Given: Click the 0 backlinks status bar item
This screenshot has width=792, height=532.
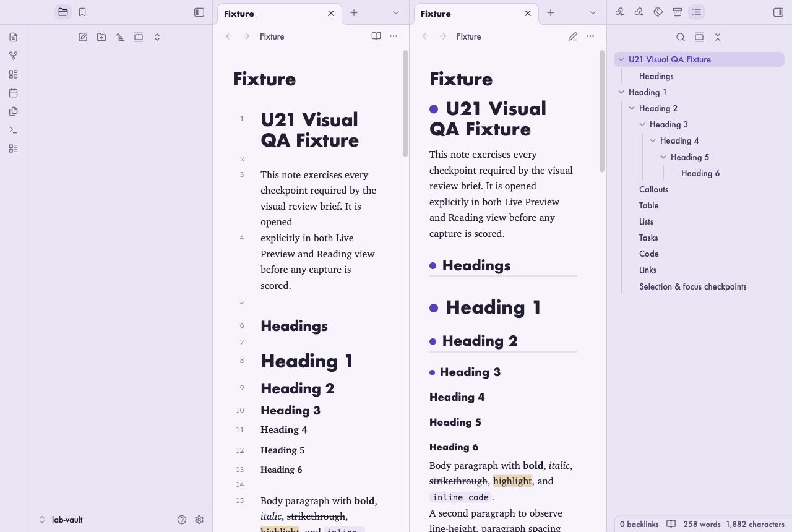Looking at the screenshot, I should point(639,524).
